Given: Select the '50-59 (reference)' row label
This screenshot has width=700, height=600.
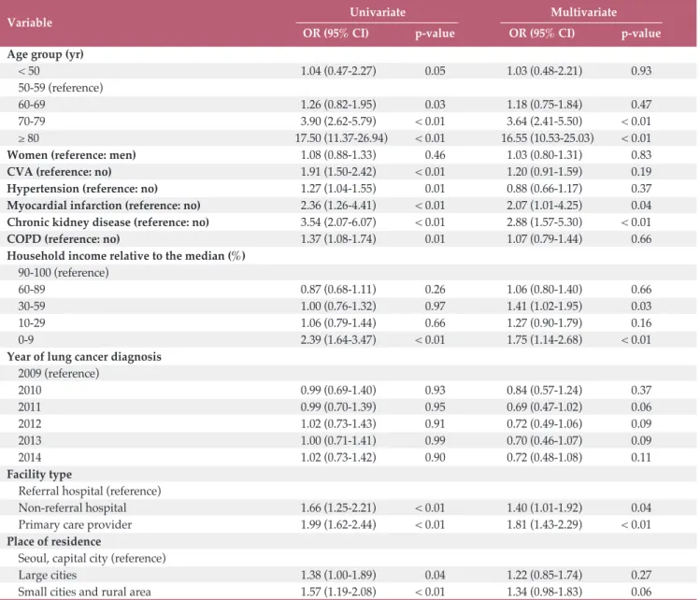Looking at the screenshot, I should coord(60,88).
